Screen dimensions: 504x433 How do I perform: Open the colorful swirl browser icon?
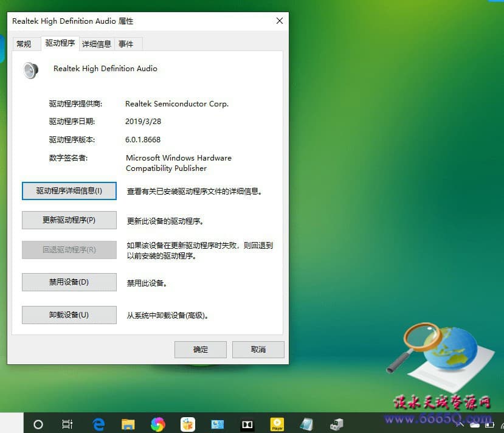coord(158,424)
